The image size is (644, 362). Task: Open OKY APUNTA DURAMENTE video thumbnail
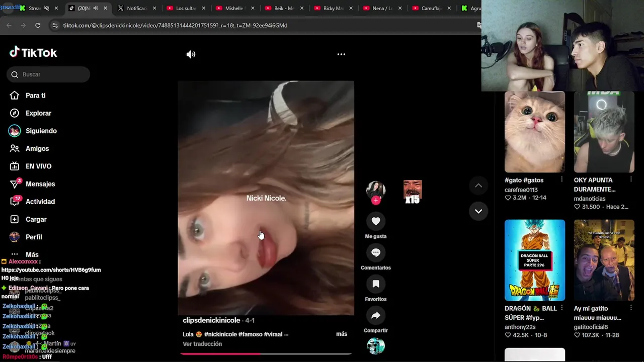604,132
